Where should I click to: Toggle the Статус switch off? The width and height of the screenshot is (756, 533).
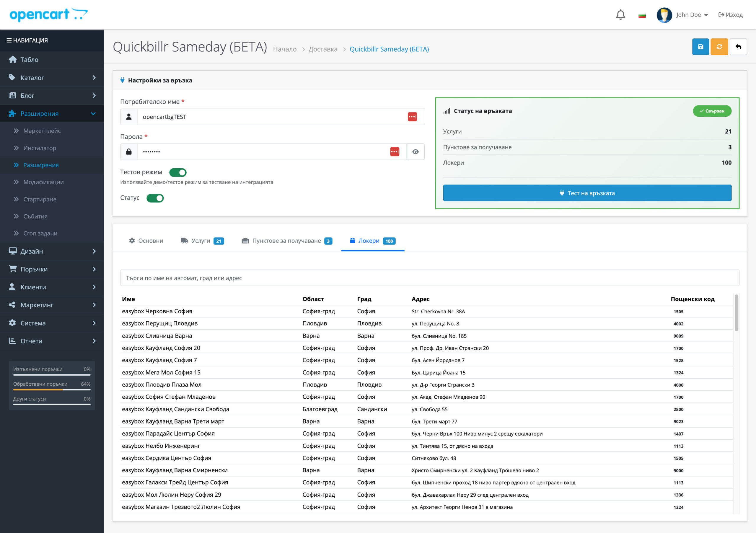155,198
